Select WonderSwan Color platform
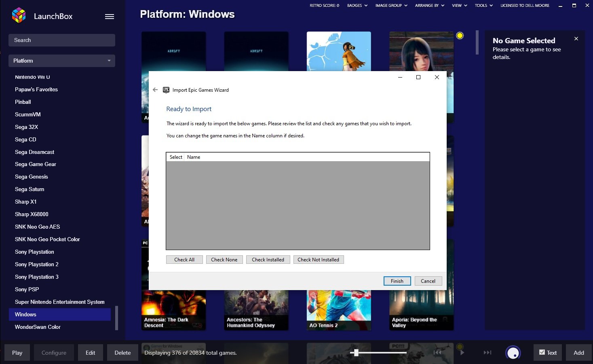Image resolution: width=593 pixels, height=364 pixels. coord(38,327)
